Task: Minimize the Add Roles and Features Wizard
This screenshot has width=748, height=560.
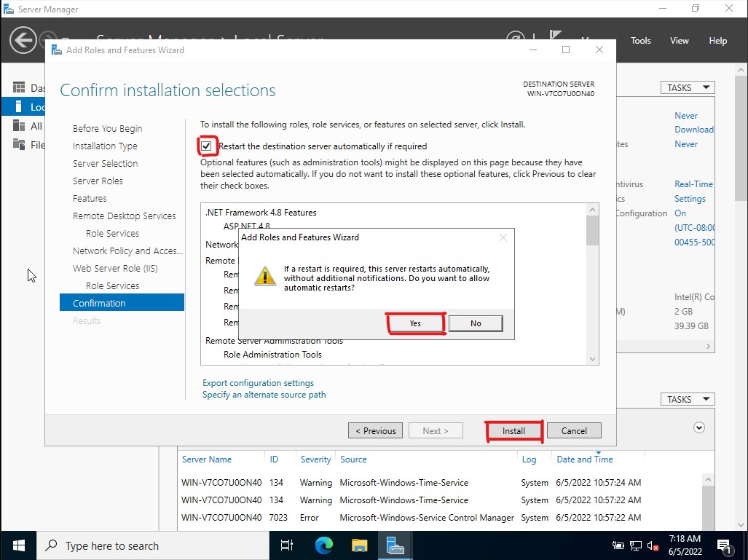Action: pyautogui.click(x=533, y=50)
